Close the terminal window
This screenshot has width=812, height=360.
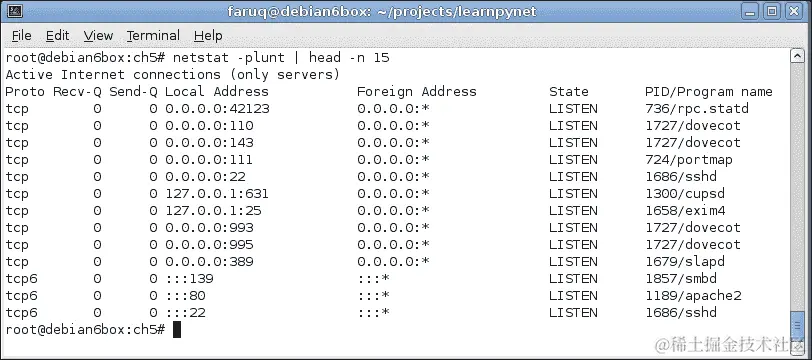pos(793,11)
